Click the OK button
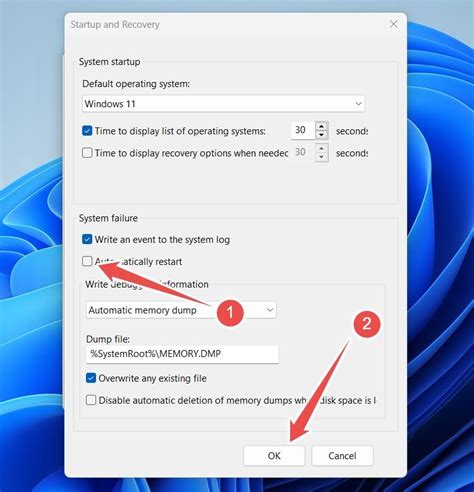The width and height of the screenshot is (474, 492). [274, 455]
